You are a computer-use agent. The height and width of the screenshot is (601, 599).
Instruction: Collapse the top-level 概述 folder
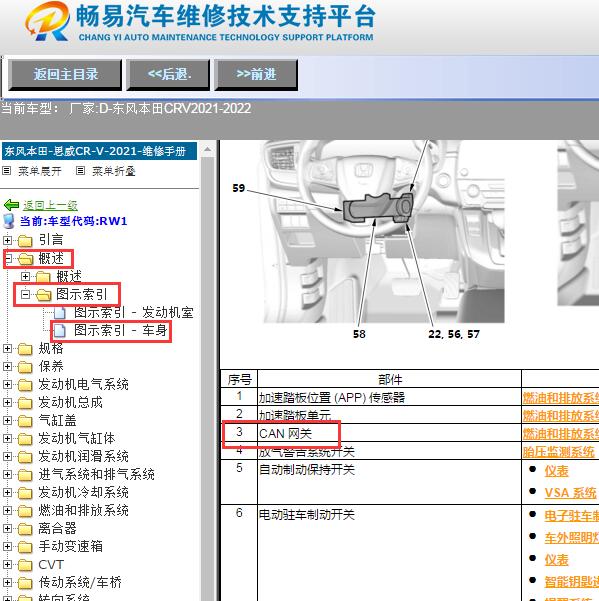coord(7,258)
